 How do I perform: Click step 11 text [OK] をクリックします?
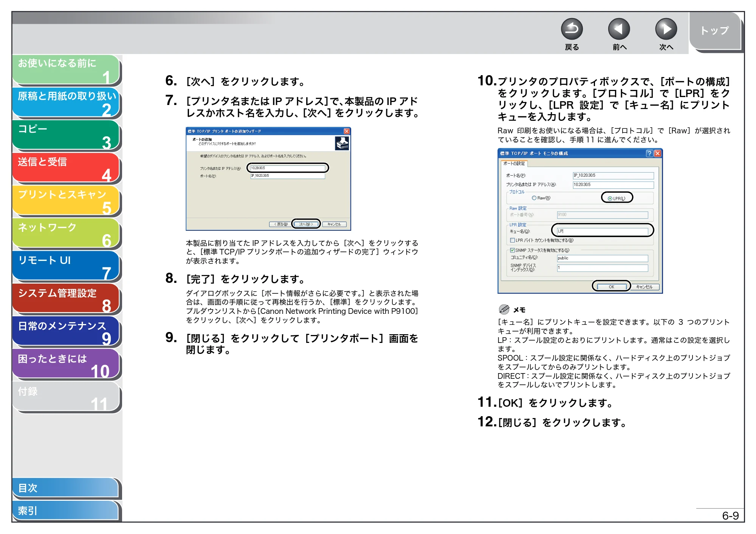(556, 403)
